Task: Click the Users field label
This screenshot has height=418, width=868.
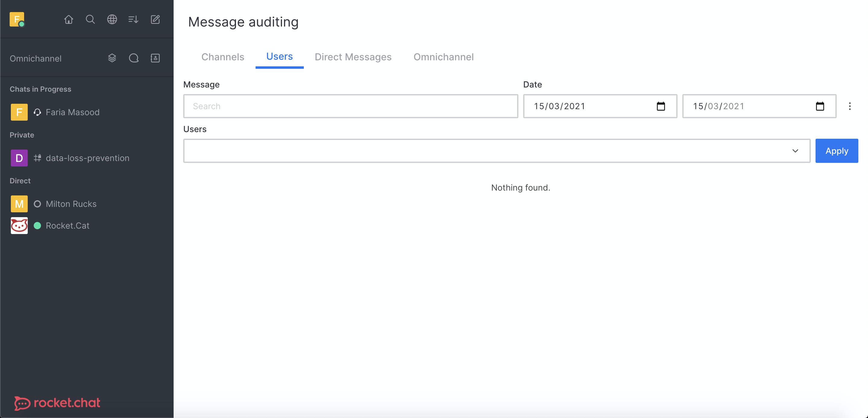Action: (x=195, y=129)
